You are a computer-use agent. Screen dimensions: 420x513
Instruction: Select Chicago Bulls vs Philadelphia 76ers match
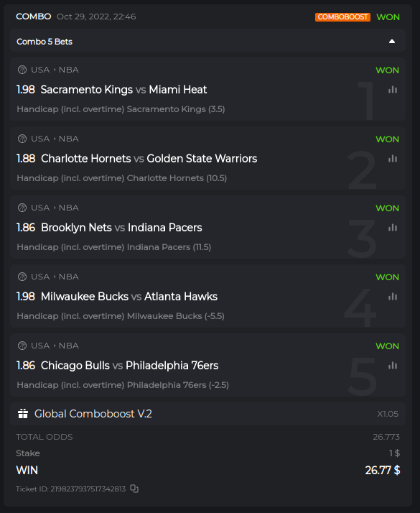coord(129,366)
